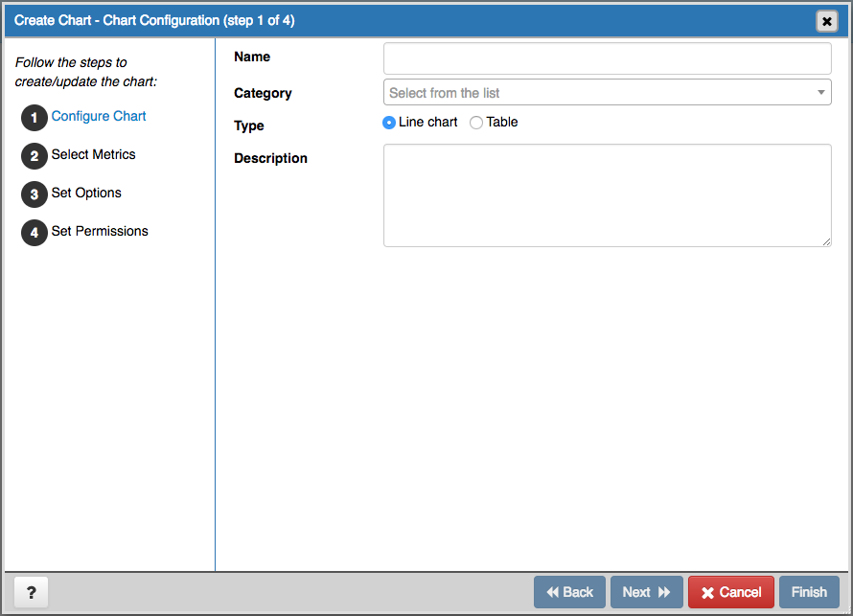Go to Select Metrics step
This screenshot has height=616, width=853.
(x=94, y=154)
